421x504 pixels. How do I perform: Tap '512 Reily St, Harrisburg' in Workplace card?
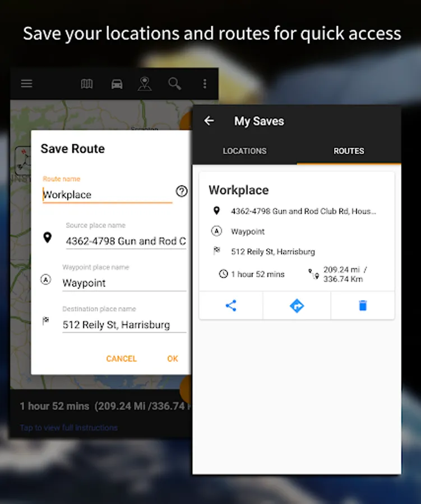[273, 251]
